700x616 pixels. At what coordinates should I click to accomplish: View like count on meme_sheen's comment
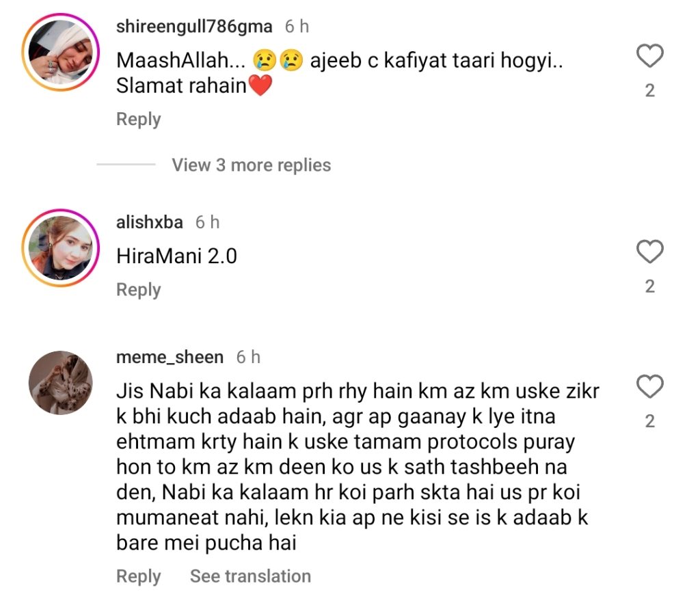click(649, 422)
